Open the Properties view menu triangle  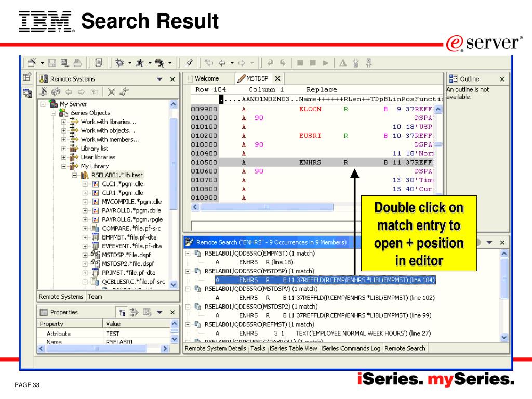(159, 312)
